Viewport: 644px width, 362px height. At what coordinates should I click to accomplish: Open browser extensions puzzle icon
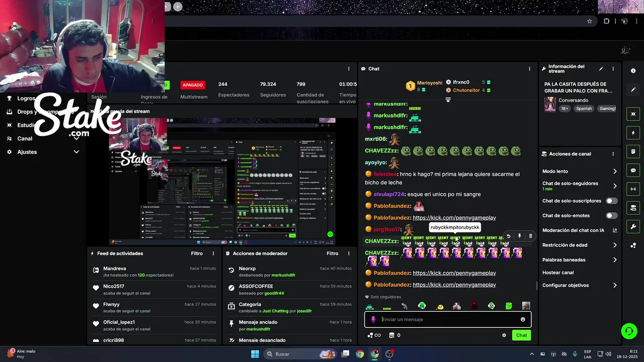tap(606, 21)
